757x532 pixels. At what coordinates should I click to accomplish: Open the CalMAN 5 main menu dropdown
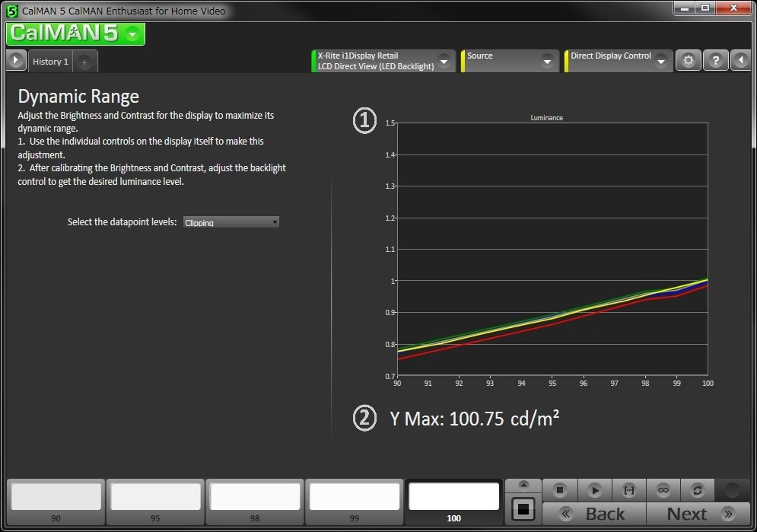coord(132,33)
